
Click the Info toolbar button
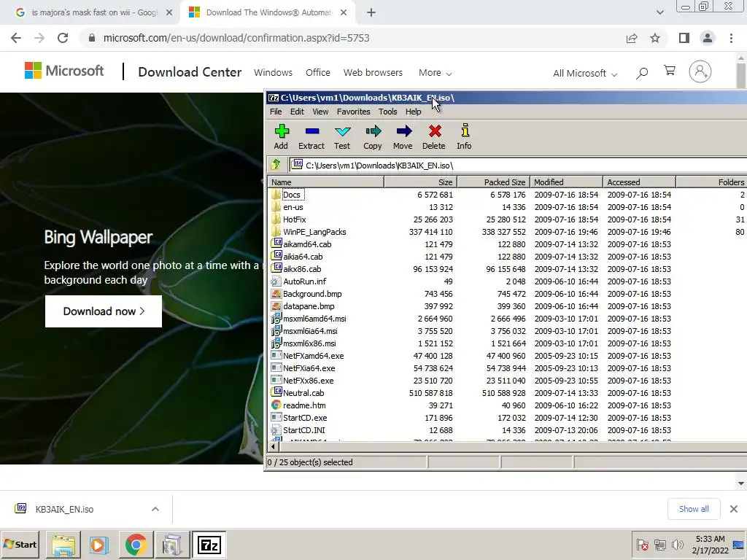pos(465,136)
